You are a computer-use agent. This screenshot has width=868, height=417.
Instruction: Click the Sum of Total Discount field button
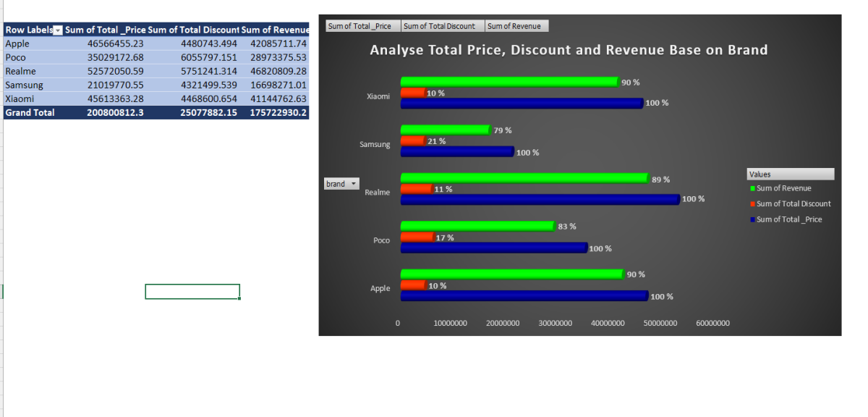(439, 26)
